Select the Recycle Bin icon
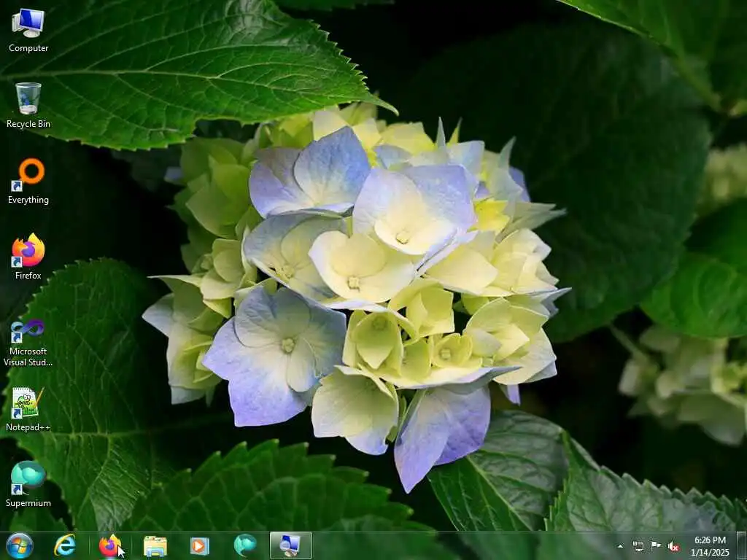747x560 pixels. point(28,106)
